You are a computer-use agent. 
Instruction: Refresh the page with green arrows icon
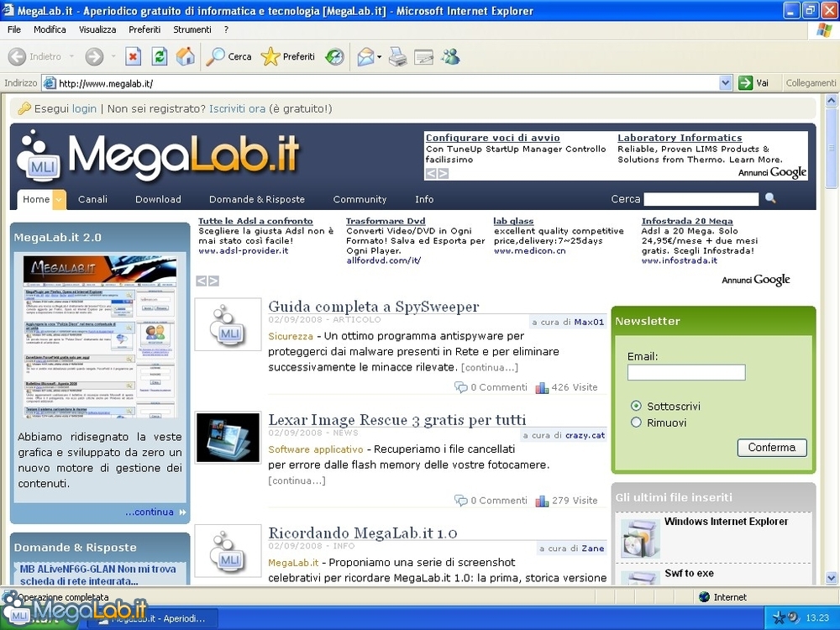pos(159,56)
